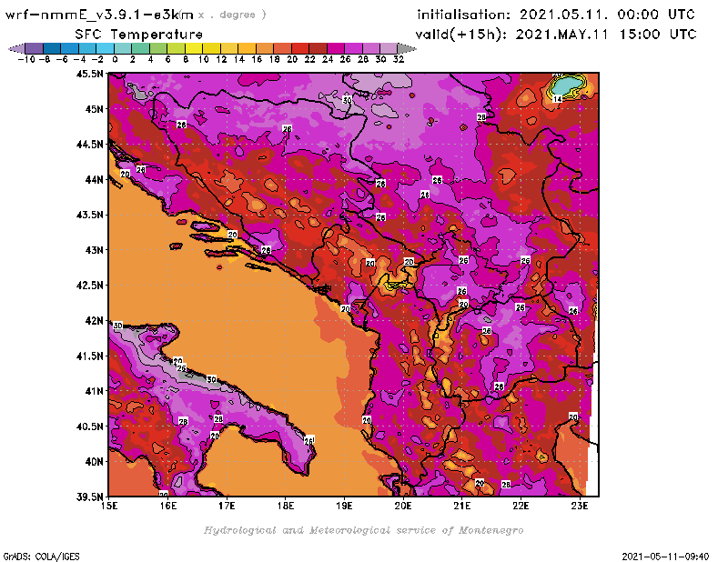
Task: Click the model name 'wrf-nmmE_v3.9.1-e3km'
Action: click(x=99, y=15)
